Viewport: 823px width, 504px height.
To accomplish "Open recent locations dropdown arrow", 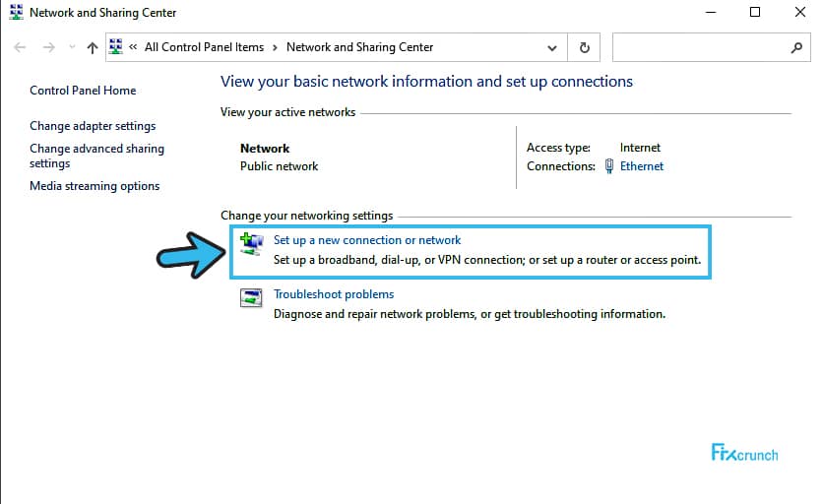I will 72,48.
